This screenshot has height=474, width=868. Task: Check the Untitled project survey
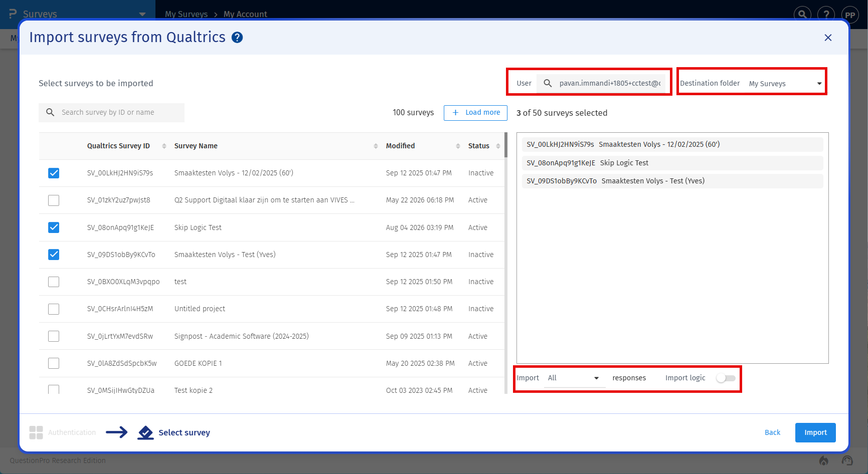tap(54, 309)
